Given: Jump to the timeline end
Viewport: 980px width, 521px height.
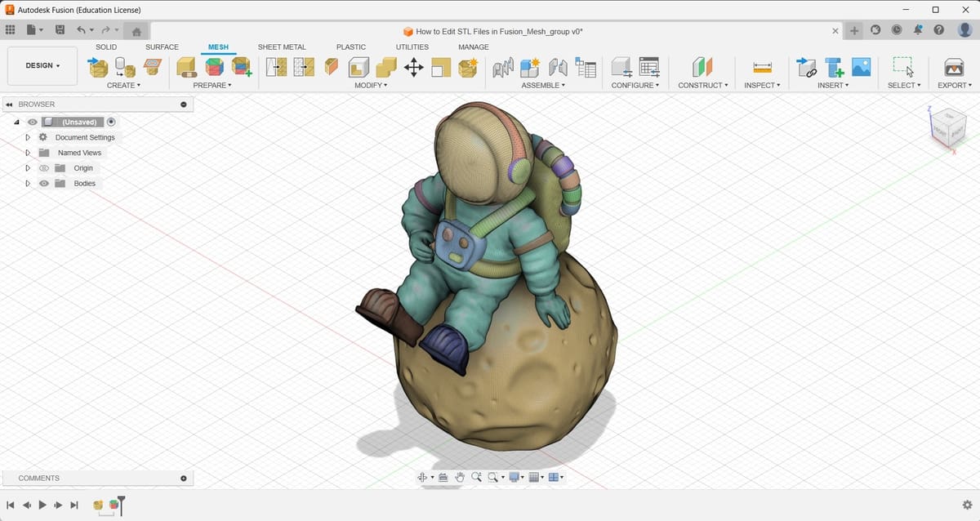Looking at the screenshot, I should click(74, 505).
